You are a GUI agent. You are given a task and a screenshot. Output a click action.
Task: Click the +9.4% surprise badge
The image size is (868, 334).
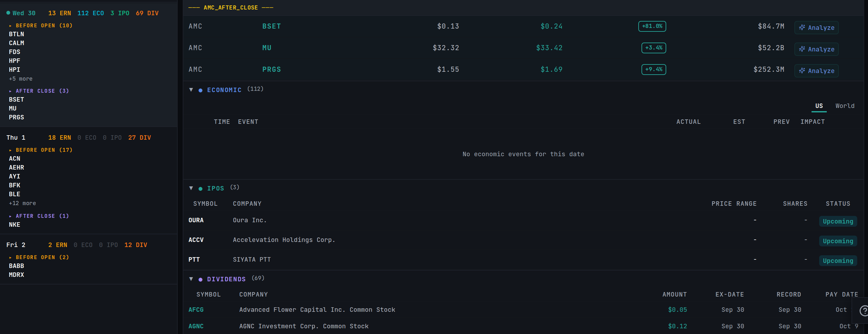coord(654,70)
